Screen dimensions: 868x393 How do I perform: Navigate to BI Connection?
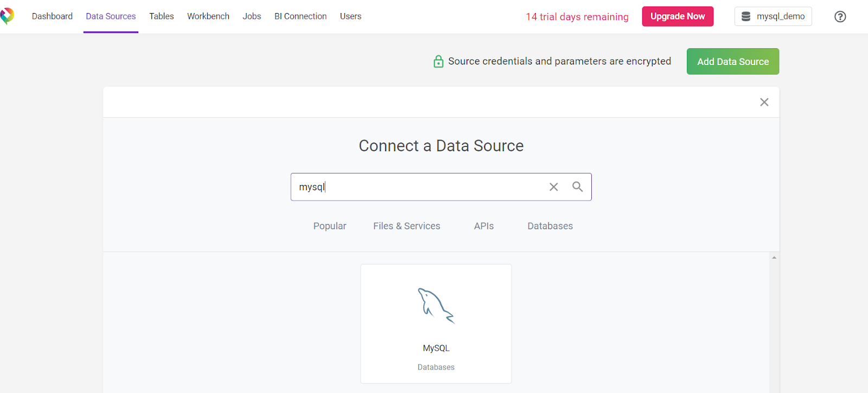300,16
